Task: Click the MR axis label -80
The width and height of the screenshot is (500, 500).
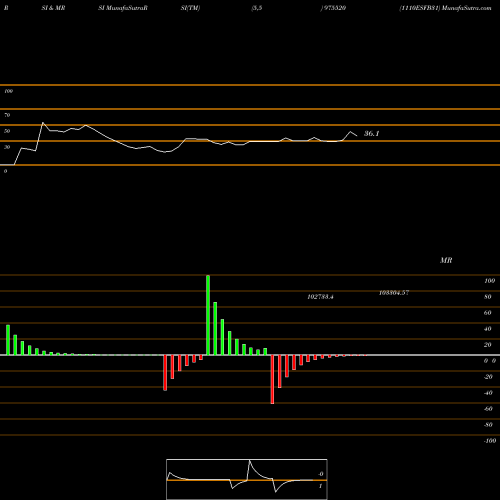Action: coord(488,425)
